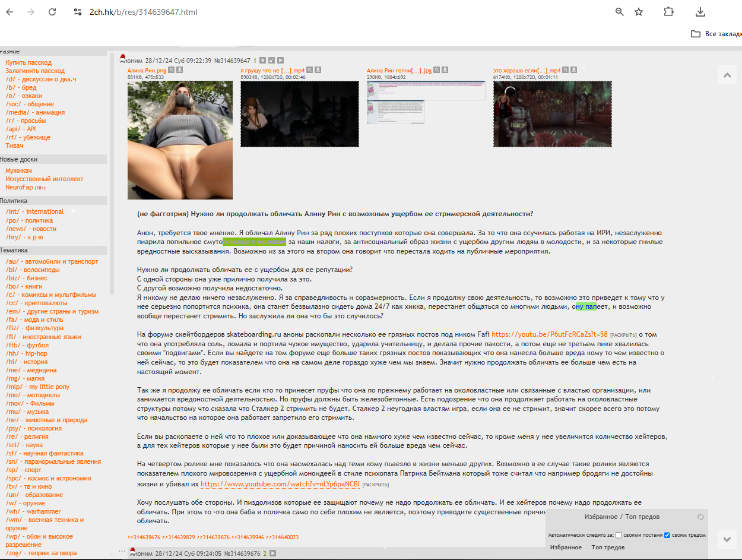Reveal the highlighted spoiler after 'попильное смуто'

[x=254, y=242]
